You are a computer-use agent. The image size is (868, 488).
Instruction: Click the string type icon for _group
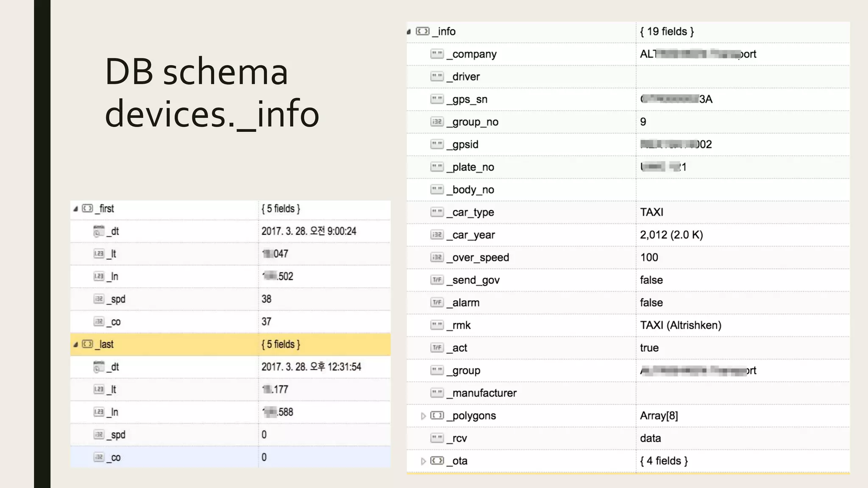[437, 371]
